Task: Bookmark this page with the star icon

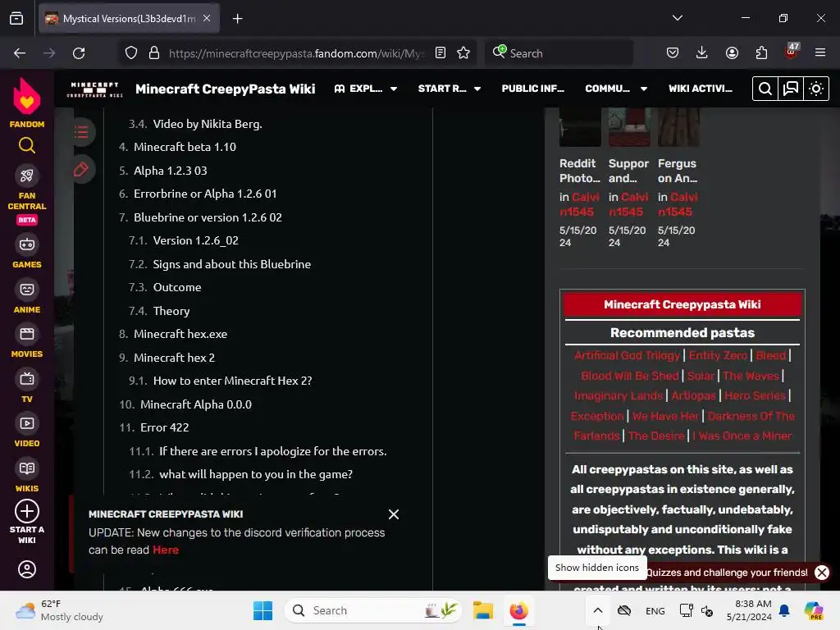Action: tap(463, 53)
